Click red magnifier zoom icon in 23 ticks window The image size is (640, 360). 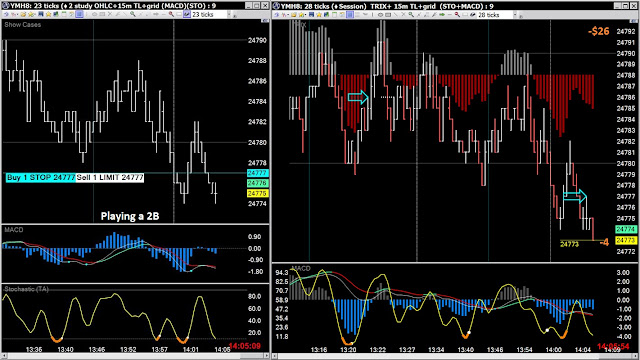coord(171,14)
